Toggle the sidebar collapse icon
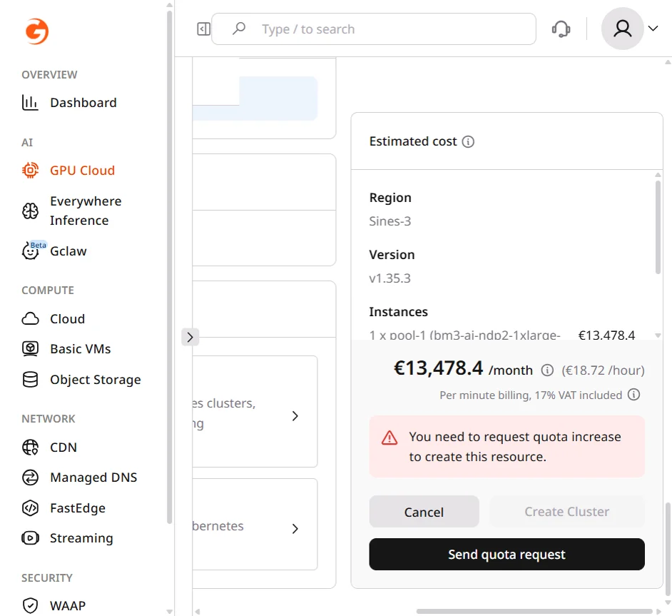This screenshot has height=616, width=672. click(203, 29)
